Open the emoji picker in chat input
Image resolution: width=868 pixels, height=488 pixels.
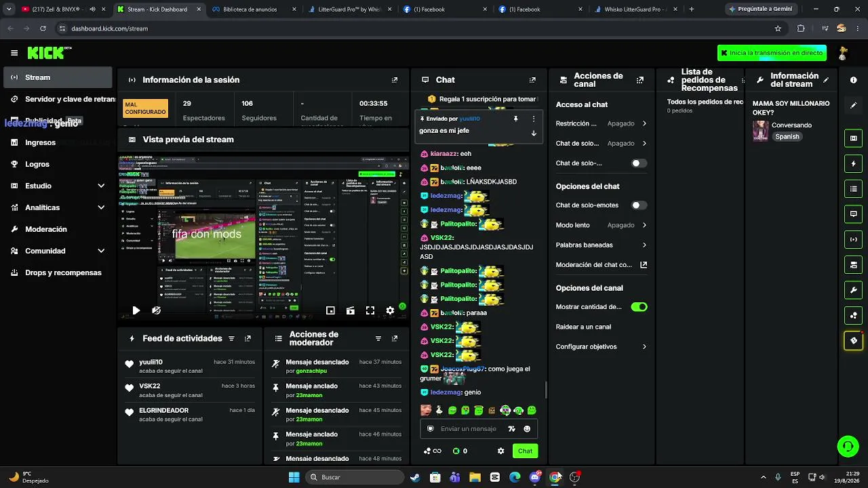pyautogui.click(x=527, y=429)
